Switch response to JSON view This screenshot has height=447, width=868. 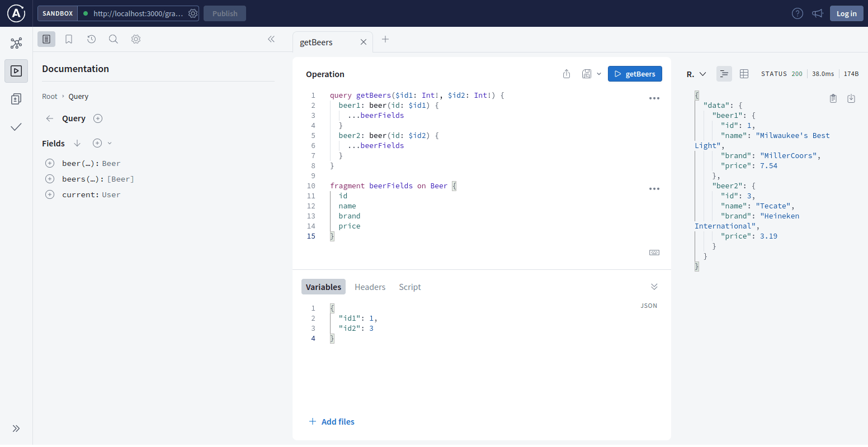coord(724,74)
